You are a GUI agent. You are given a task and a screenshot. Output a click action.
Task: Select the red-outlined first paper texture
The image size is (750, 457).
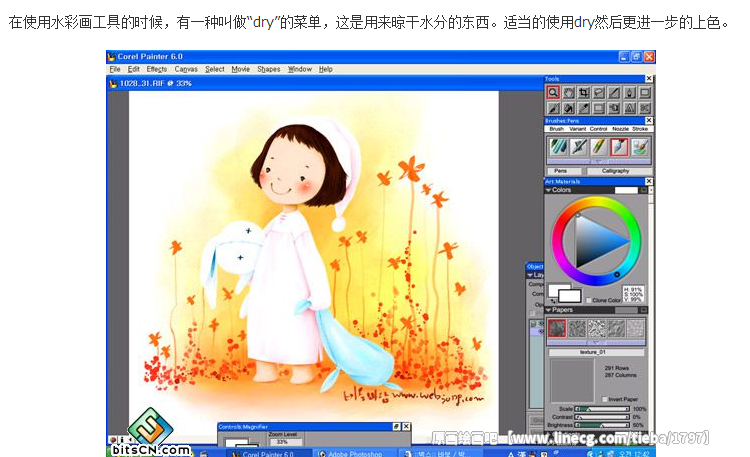pos(557,328)
